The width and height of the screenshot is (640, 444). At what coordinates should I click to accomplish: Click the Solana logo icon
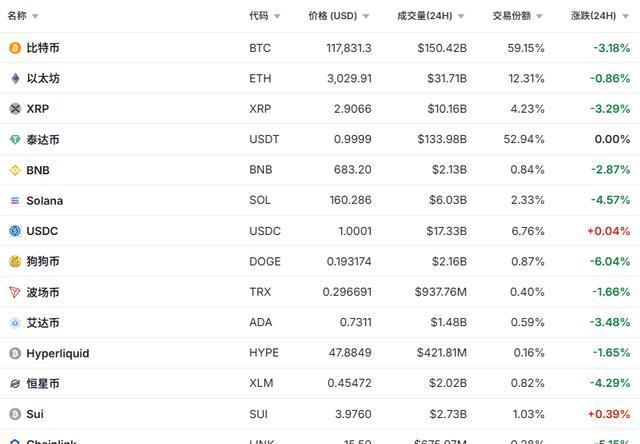tap(15, 201)
